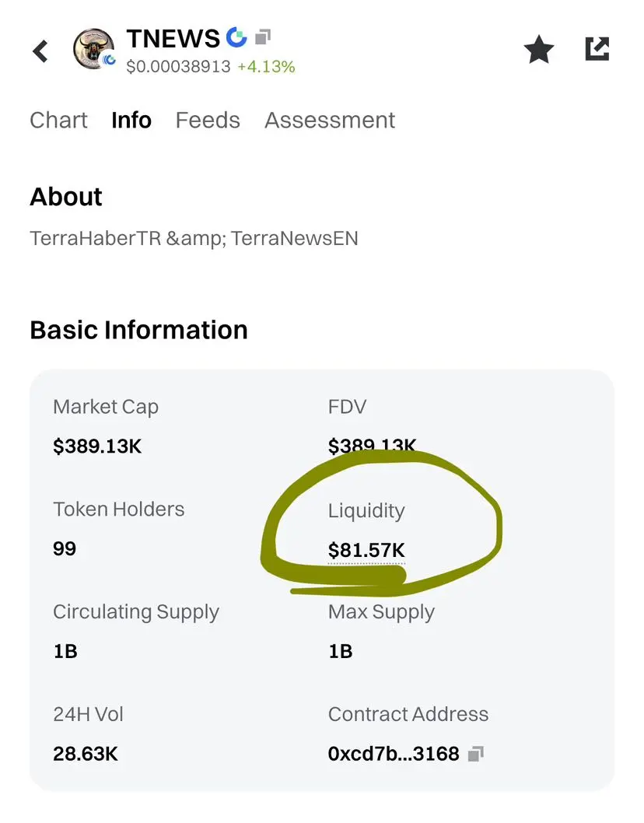This screenshot has width=644, height=823.
Task: Tap the 0xcd7b...3168 contract address text
Action: coord(394,753)
